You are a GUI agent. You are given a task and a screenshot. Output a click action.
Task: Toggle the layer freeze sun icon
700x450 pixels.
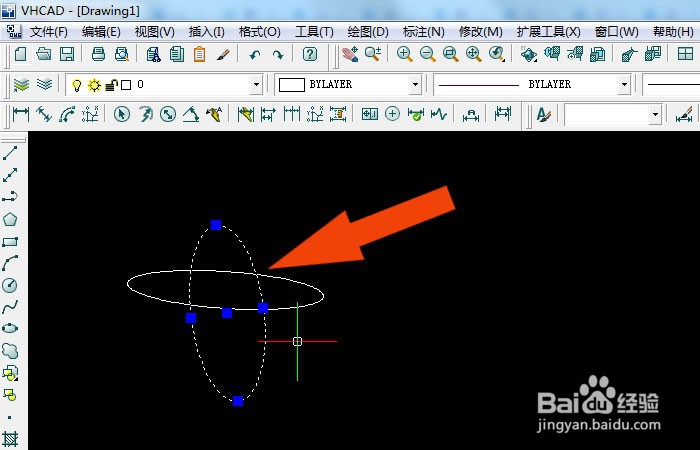pyautogui.click(x=94, y=85)
